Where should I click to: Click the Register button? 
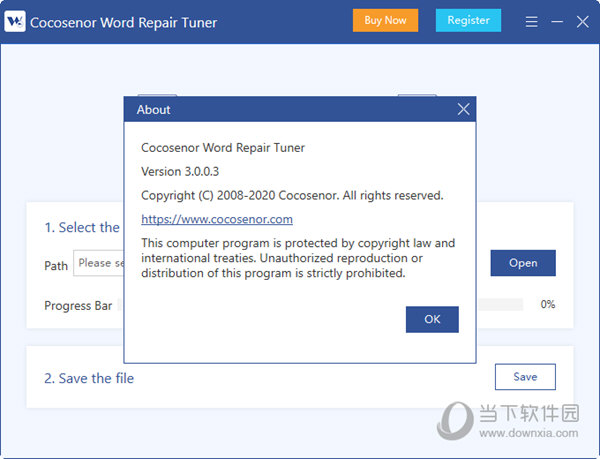pyautogui.click(x=468, y=20)
